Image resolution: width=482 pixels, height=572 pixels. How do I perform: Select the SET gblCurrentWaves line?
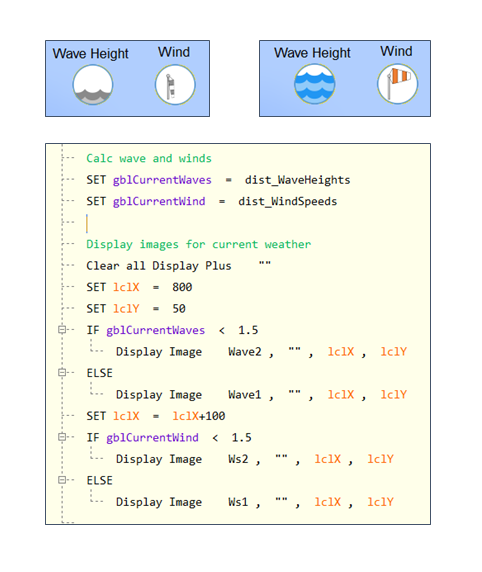pos(218,180)
